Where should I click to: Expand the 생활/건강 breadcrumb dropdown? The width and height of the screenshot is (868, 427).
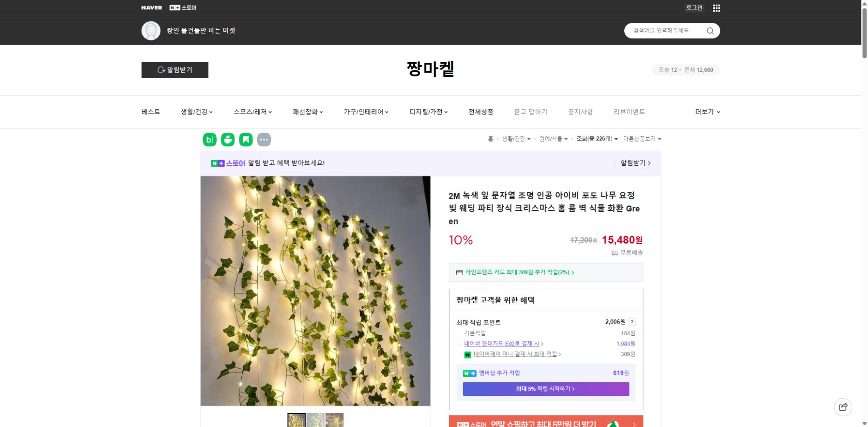tap(517, 138)
